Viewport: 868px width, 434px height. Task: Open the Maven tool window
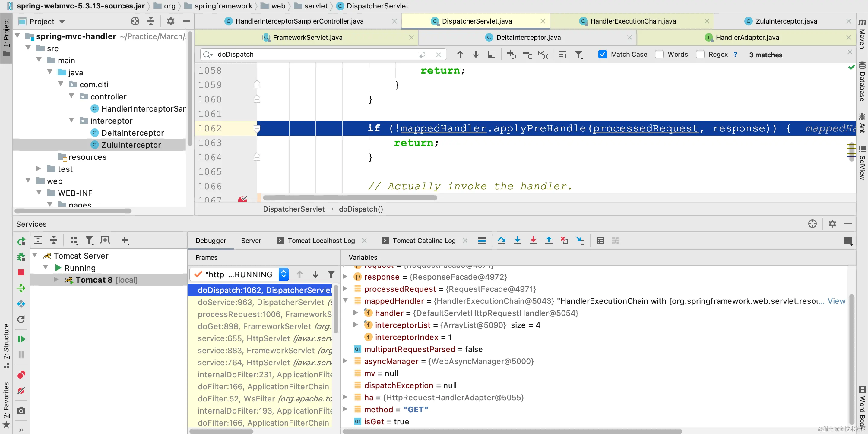(x=862, y=34)
